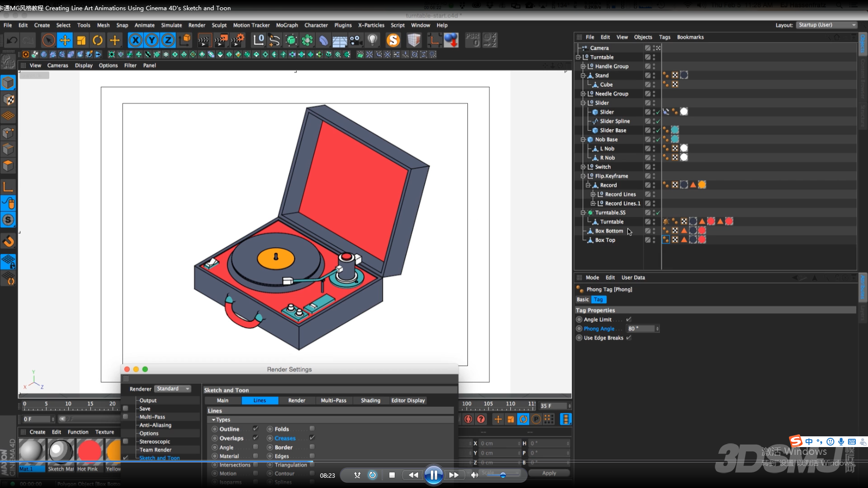
Task: Click the coordinate system icon
Action: (x=185, y=40)
